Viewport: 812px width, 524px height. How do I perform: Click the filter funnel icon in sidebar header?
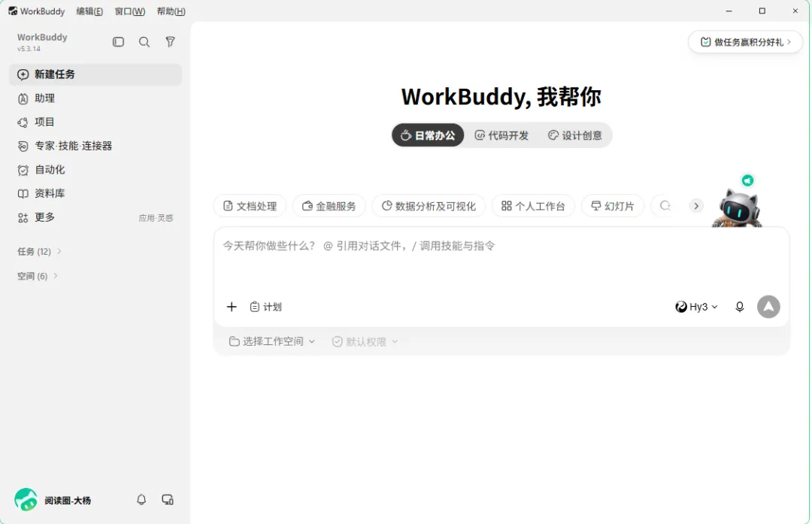click(170, 42)
